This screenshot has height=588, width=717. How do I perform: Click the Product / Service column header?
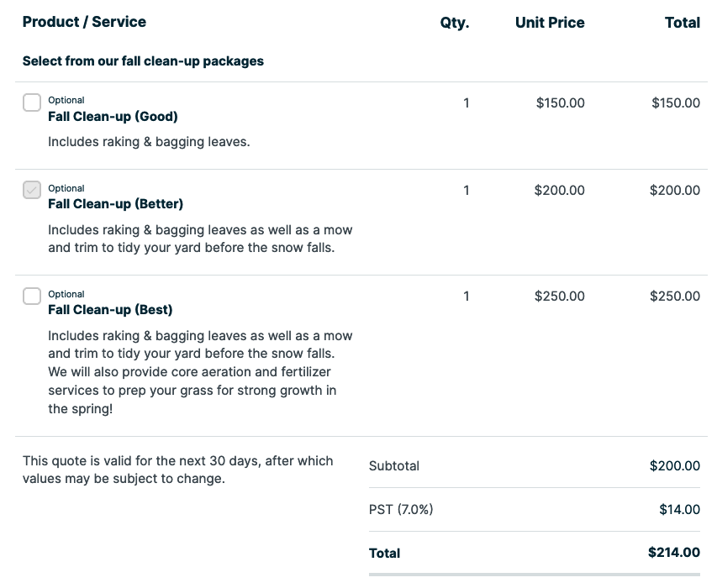(x=84, y=22)
